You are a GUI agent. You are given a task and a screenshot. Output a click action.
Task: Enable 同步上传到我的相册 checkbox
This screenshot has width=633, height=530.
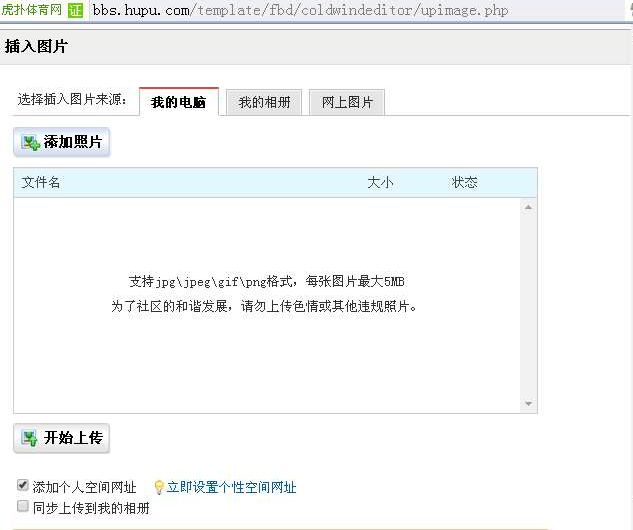pyautogui.click(x=23, y=506)
